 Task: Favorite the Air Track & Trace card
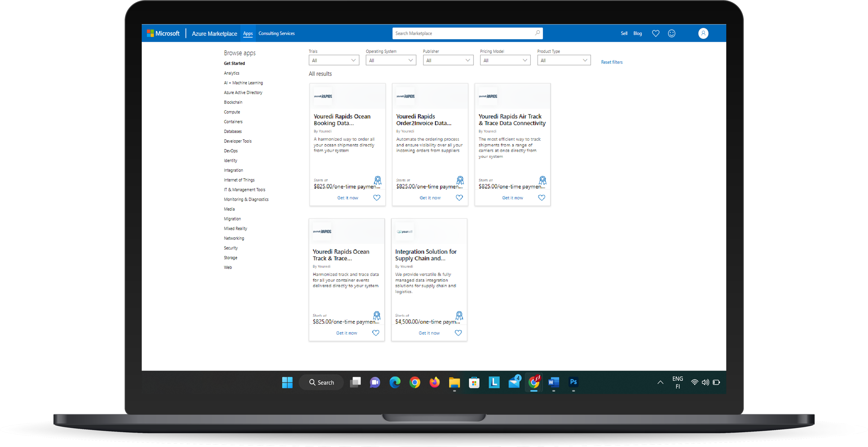coord(541,198)
